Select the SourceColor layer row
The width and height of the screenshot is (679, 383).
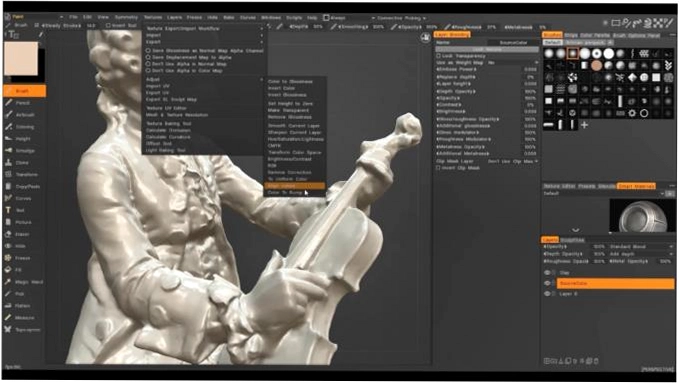tap(615, 283)
